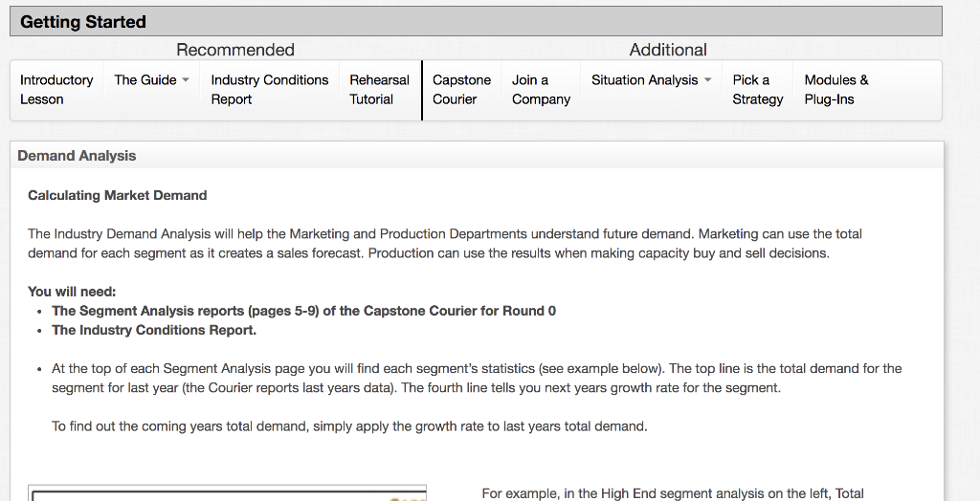Expand The Guide dropdown arrow

186,80
